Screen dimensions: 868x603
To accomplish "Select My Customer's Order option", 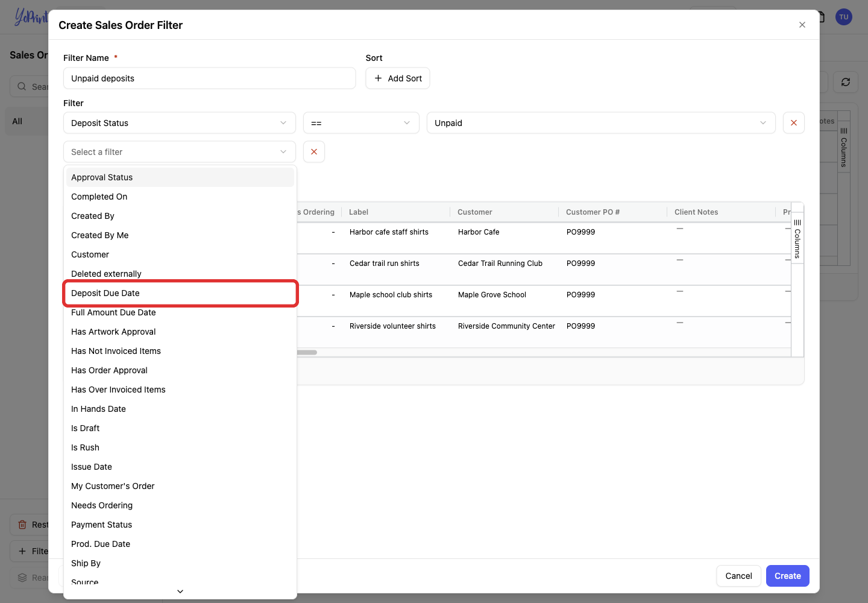I will click(x=180, y=486).
